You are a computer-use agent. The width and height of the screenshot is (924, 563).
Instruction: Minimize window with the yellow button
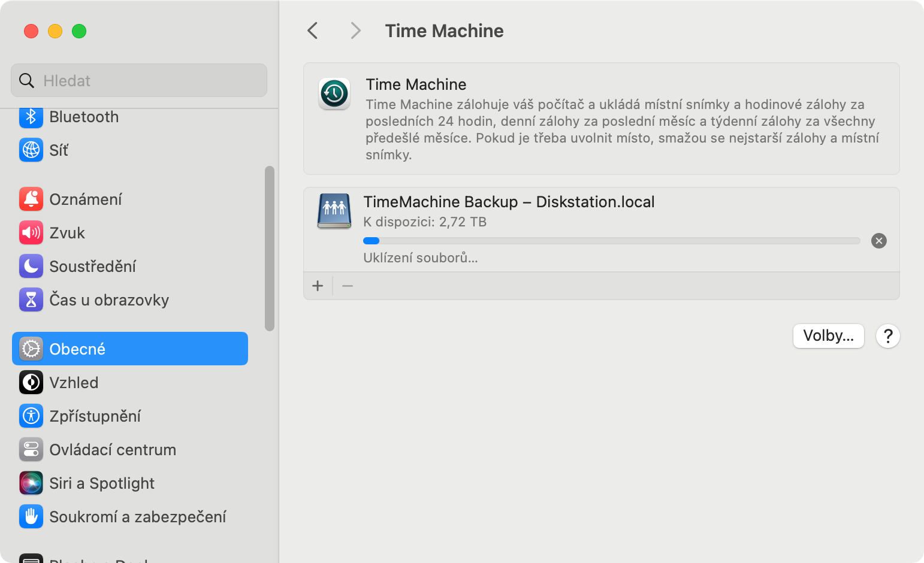pyautogui.click(x=55, y=31)
